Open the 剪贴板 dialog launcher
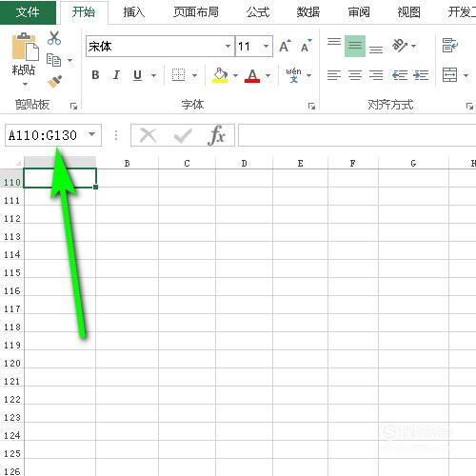Viewport: 476px width, 476px height. click(x=73, y=107)
